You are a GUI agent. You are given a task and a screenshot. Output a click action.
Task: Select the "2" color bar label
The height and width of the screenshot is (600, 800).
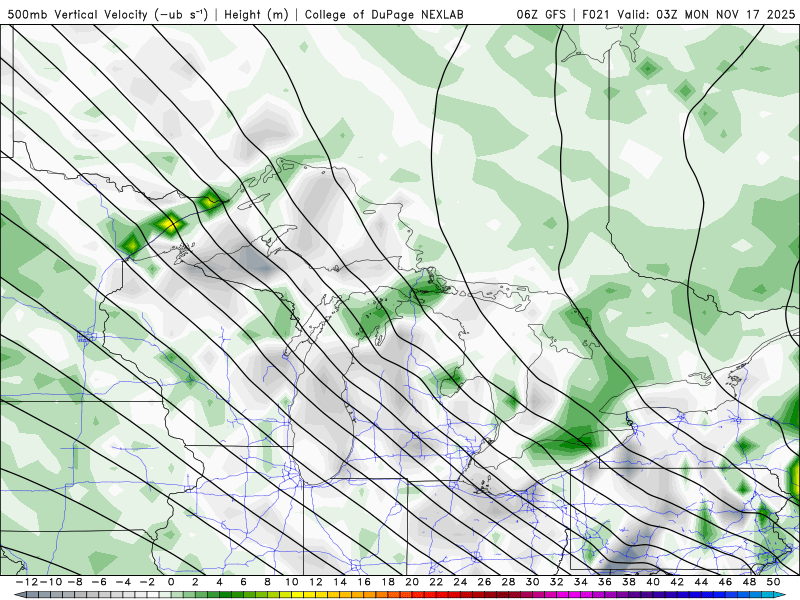click(195, 582)
